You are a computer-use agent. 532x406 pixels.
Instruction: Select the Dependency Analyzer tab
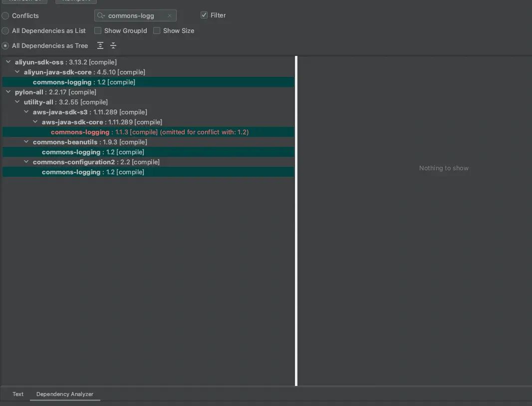[65, 394]
